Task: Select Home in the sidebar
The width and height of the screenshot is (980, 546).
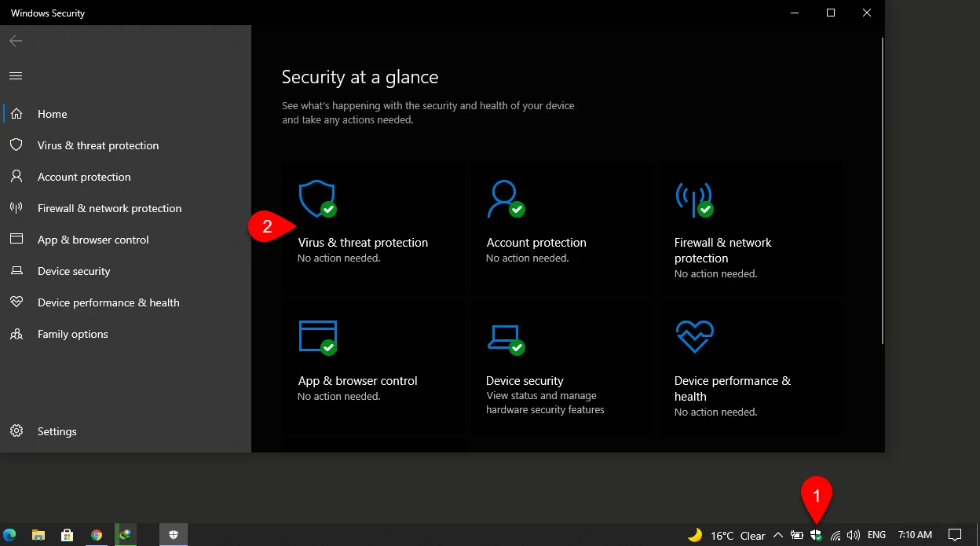Action: tap(126, 114)
